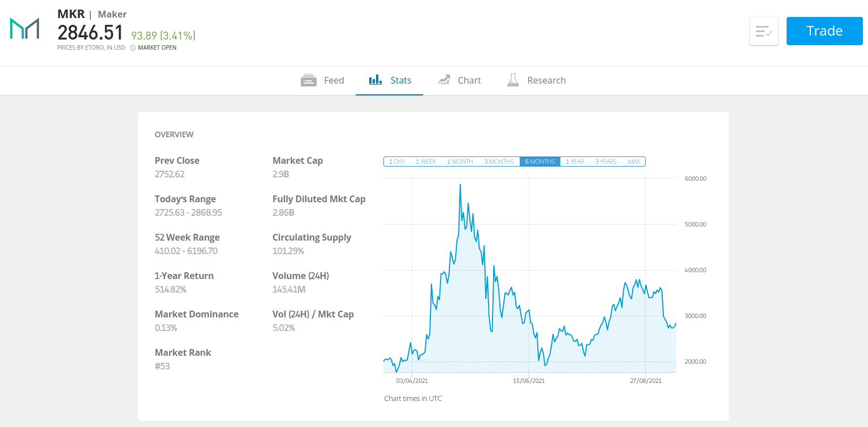Click the Maker MKR logo icon
The height and width of the screenshot is (427, 868).
24,29
